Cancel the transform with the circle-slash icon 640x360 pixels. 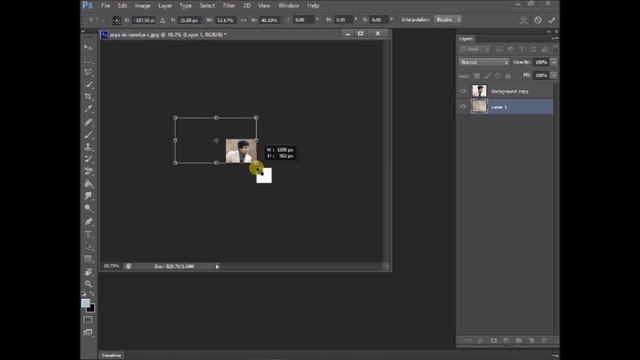538,20
